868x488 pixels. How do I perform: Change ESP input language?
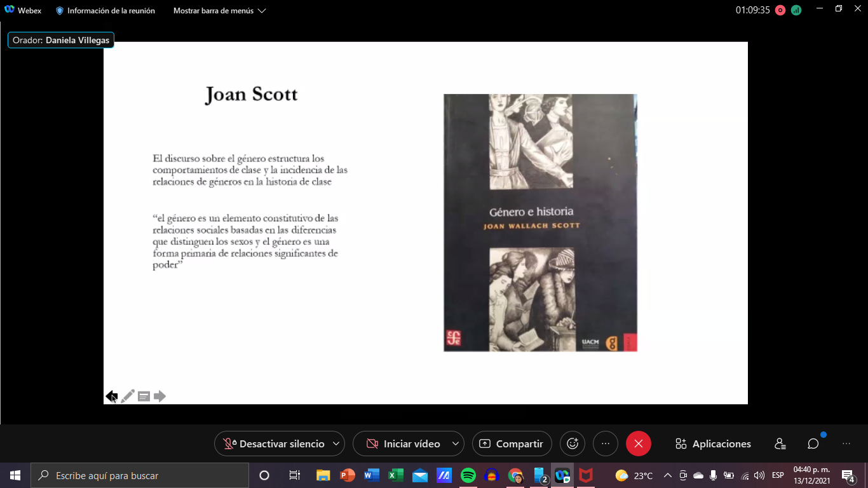(778, 475)
